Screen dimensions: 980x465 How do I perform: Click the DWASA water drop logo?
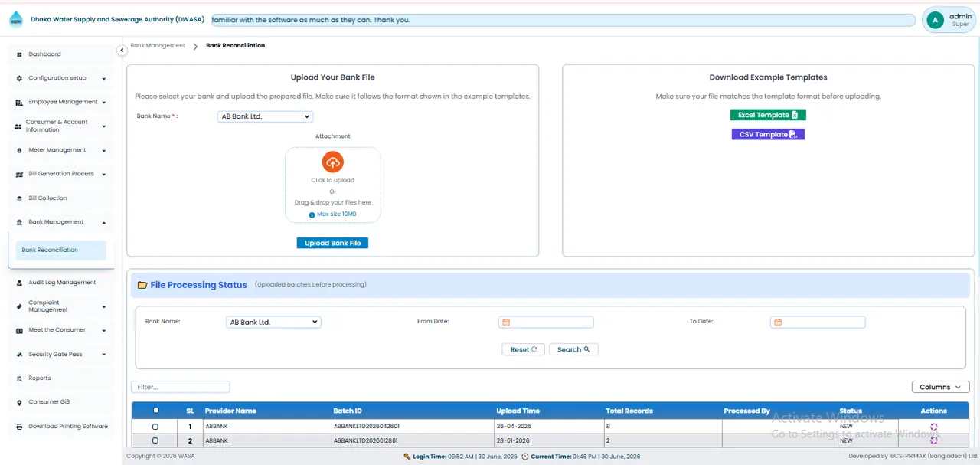tap(16, 20)
